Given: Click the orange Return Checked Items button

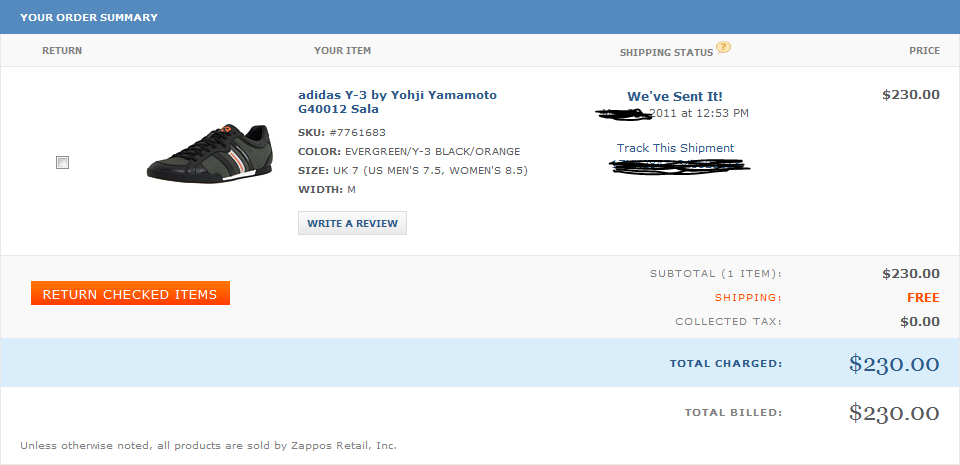Looking at the screenshot, I should pos(130,293).
